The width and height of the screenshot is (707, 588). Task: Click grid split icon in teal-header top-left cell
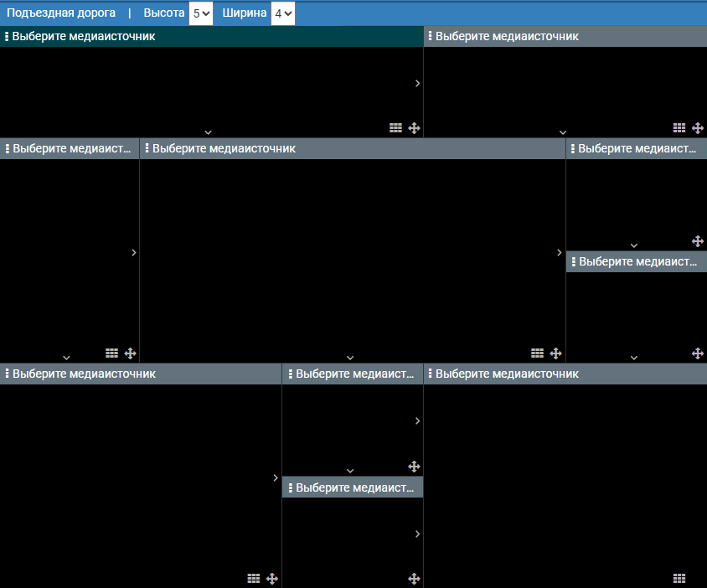point(396,128)
